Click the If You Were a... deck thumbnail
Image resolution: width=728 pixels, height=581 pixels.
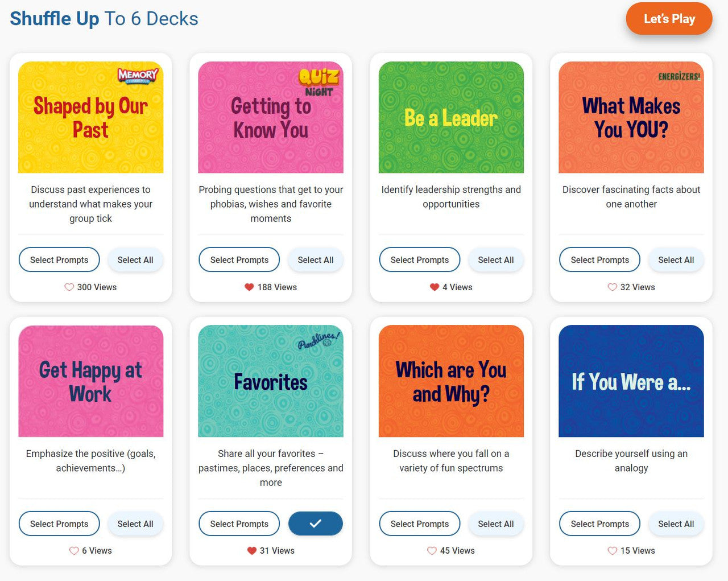tap(631, 381)
